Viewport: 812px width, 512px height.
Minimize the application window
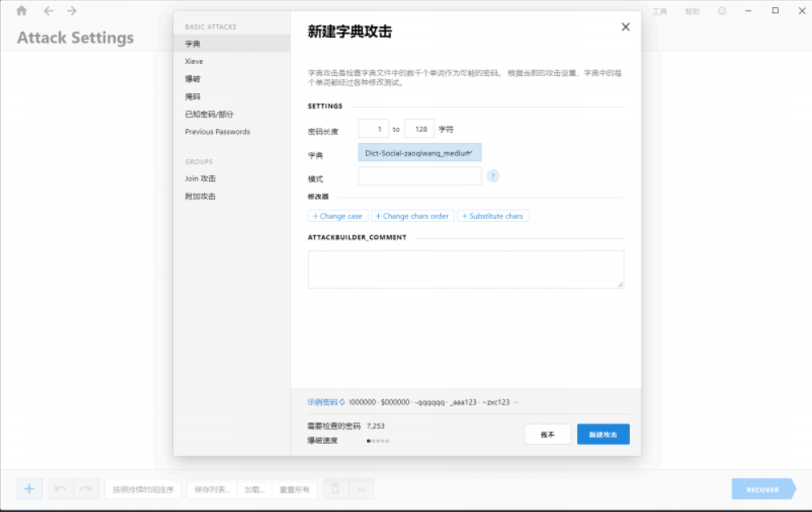pos(748,11)
